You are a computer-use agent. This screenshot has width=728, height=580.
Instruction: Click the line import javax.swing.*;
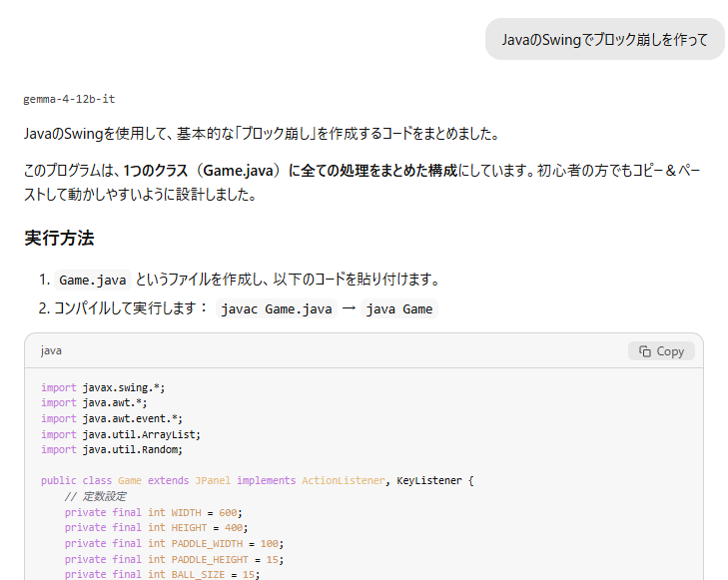[x=103, y=387]
